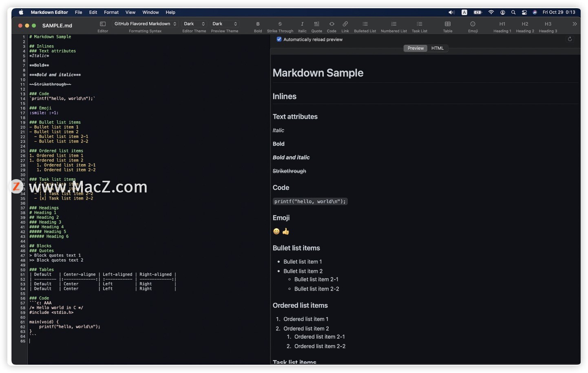Viewport: 588px width, 373px height.
Task: Insert a Quote block
Action: (316, 24)
